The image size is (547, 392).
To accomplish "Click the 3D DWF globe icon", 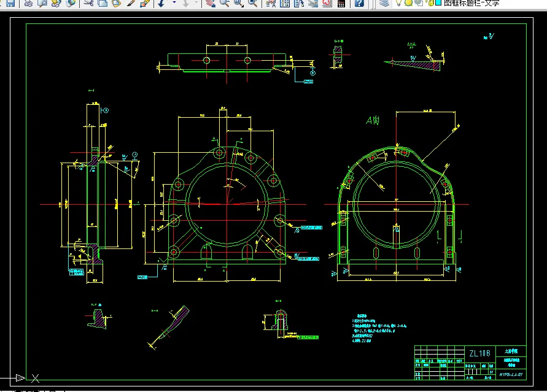I will [x=71, y=3].
